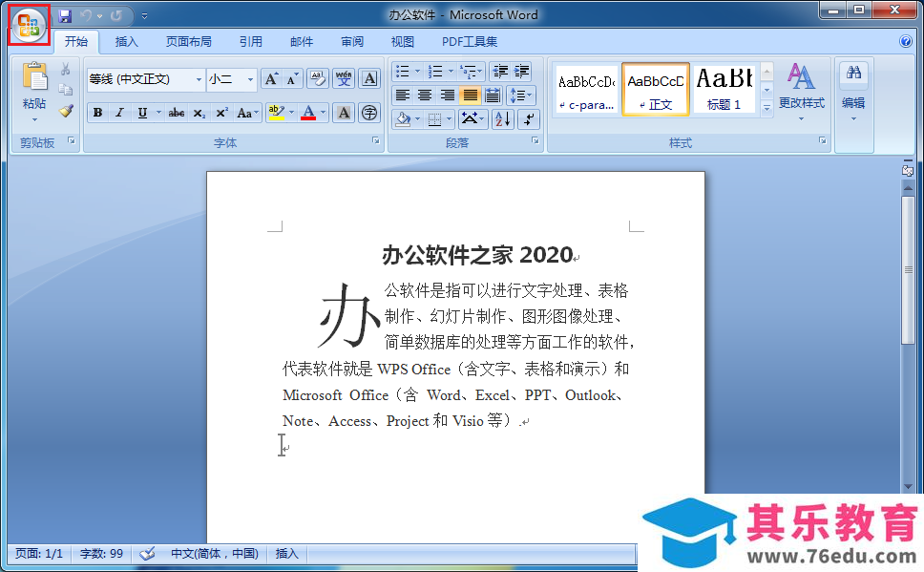Image resolution: width=924 pixels, height=572 pixels.
Task: Click the 字数: 99 word count
Action: point(101,553)
